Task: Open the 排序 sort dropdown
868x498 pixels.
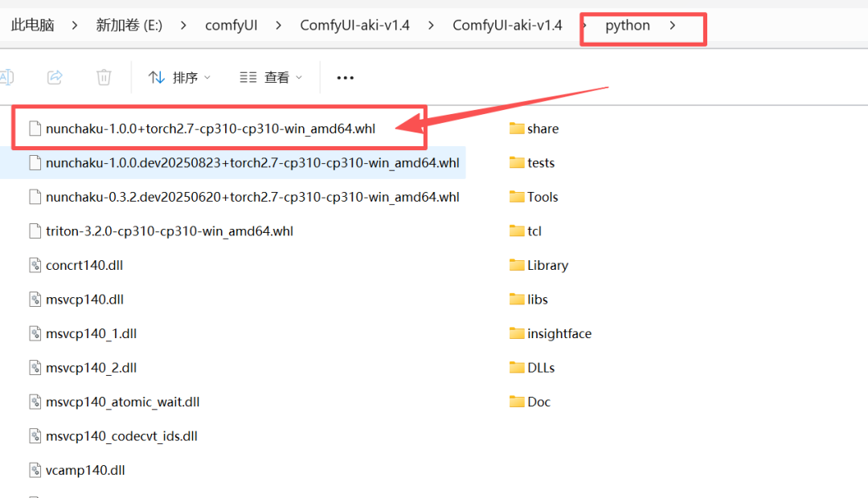Action: tap(179, 77)
